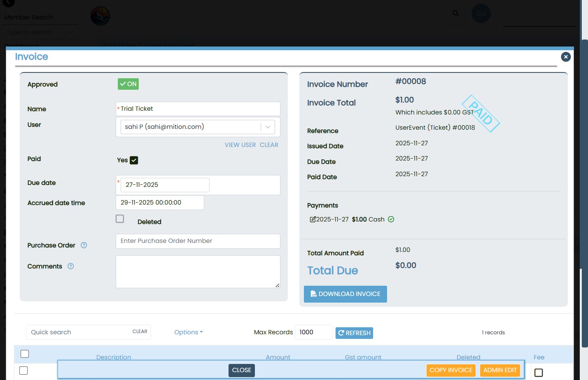This screenshot has height=380, width=588.
Task: Expand the Options dropdown menu
Action: [x=188, y=332]
